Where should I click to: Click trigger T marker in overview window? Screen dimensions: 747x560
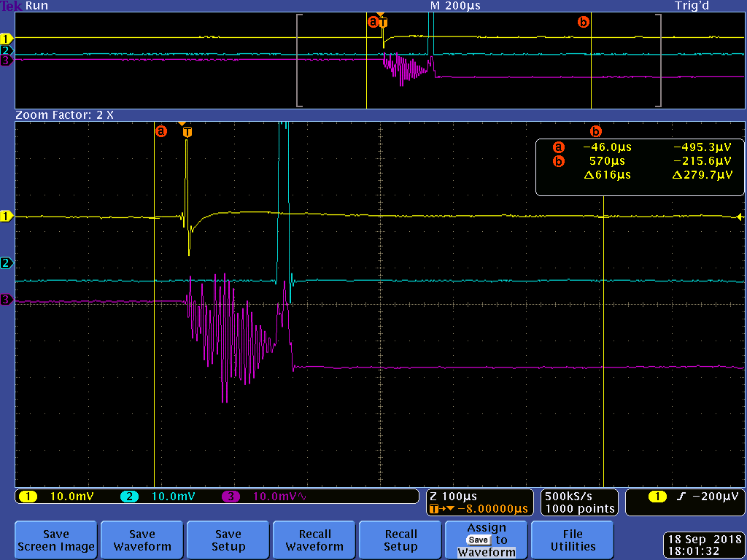pos(383,22)
